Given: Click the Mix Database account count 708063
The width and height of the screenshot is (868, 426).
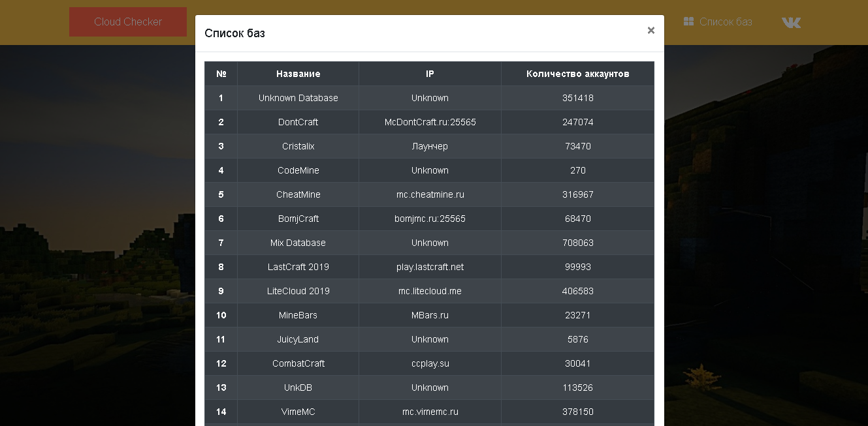Looking at the screenshot, I should tap(577, 243).
